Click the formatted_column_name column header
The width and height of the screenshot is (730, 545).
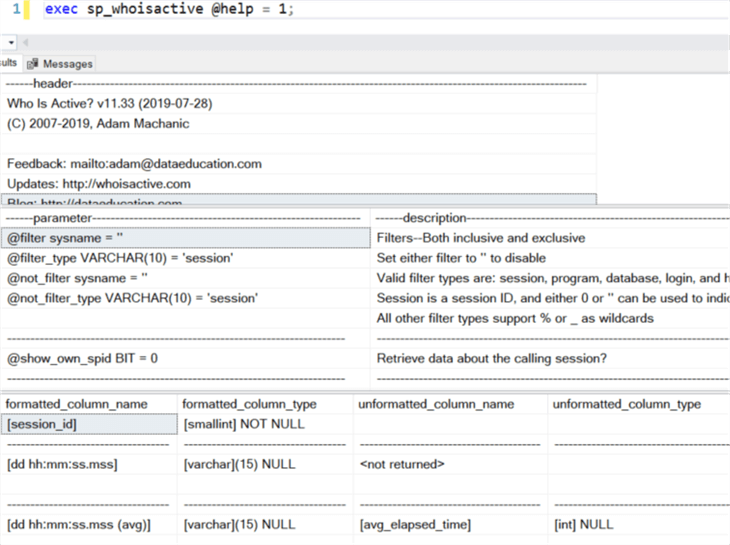tap(89, 404)
